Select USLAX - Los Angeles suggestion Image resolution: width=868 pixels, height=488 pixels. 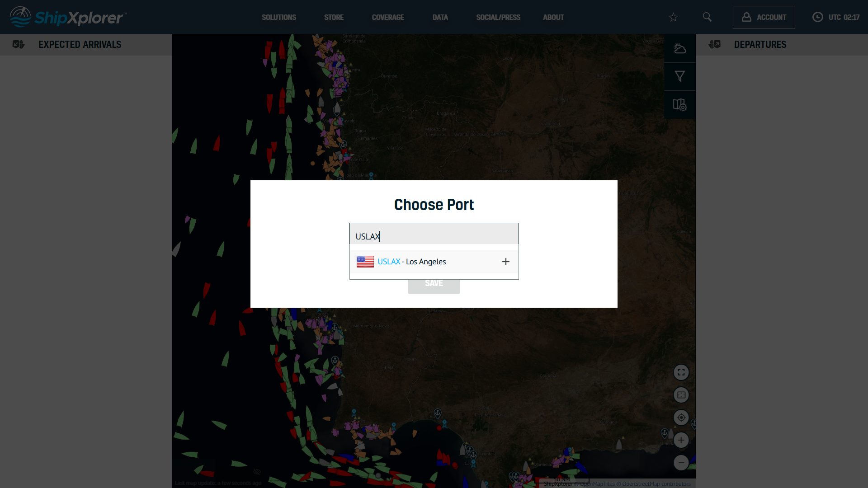coord(411,262)
